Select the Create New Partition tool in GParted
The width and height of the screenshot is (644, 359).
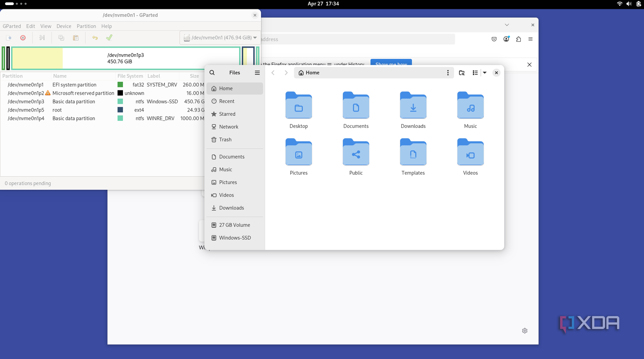click(9, 37)
